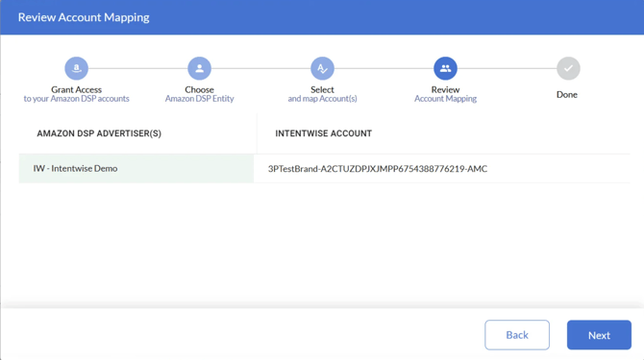Return to previous step with Back button
Viewport: 644px width, 360px height.
[517, 335]
